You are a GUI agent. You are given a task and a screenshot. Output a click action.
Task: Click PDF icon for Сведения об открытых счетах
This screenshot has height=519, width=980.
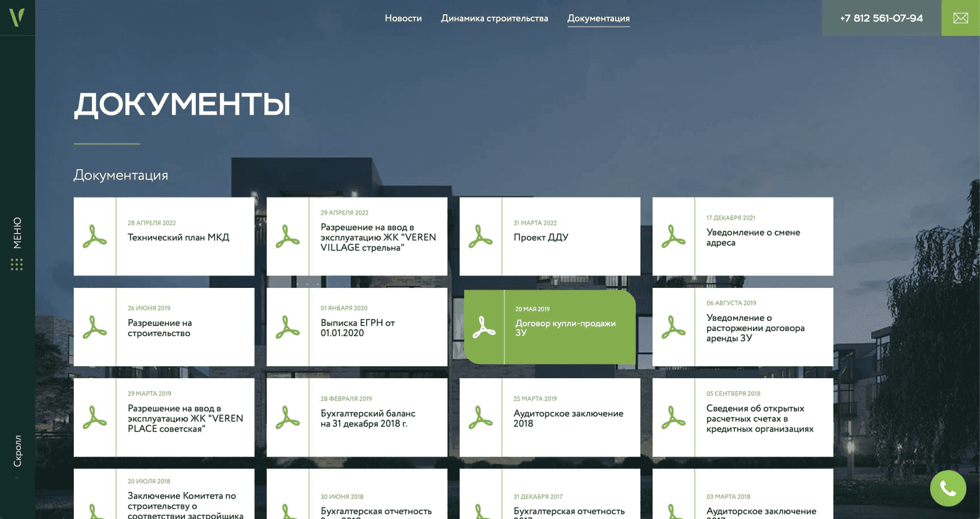coord(674,417)
